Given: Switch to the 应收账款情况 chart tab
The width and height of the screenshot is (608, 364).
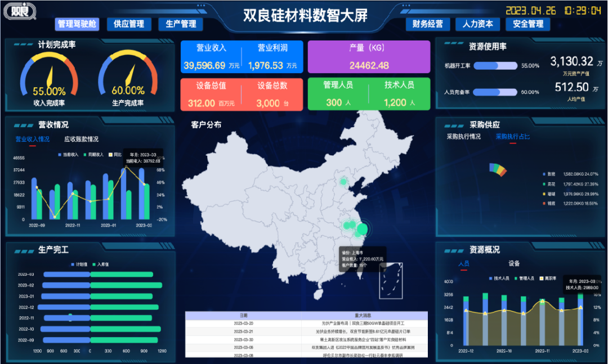Looking at the screenshot, I should [82, 139].
